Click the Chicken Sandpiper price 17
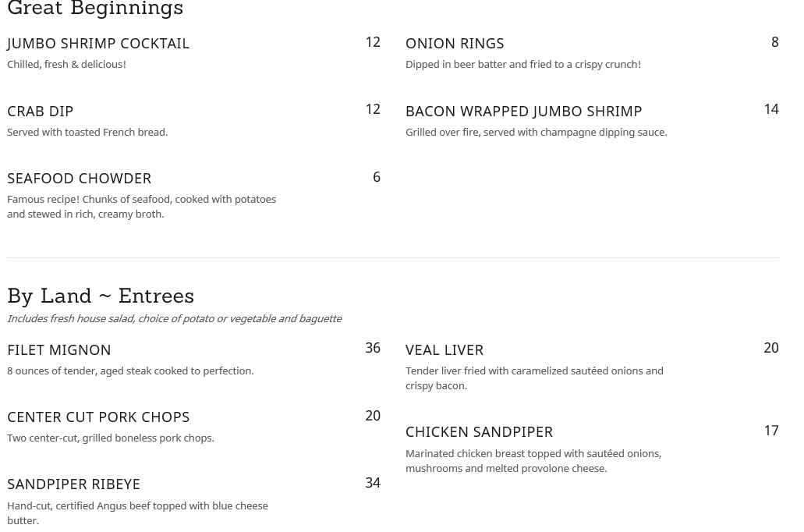Image resolution: width=804 pixels, height=532 pixels. click(771, 431)
